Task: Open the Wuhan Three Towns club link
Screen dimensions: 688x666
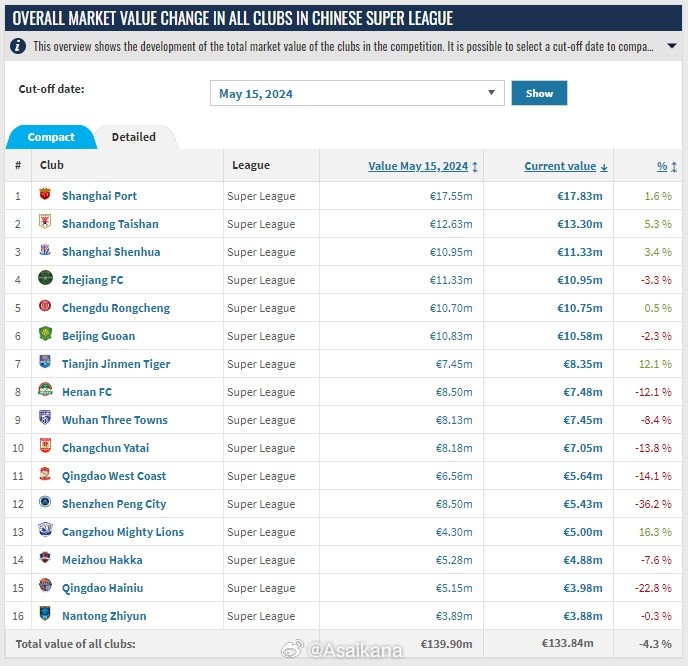Action: point(114,420)
